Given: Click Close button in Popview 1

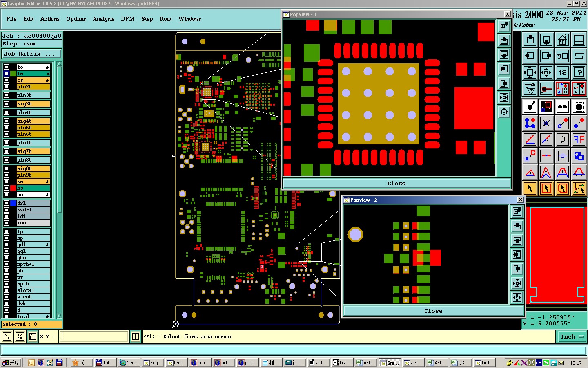Looking at the screenshot, I should point(396,183).
